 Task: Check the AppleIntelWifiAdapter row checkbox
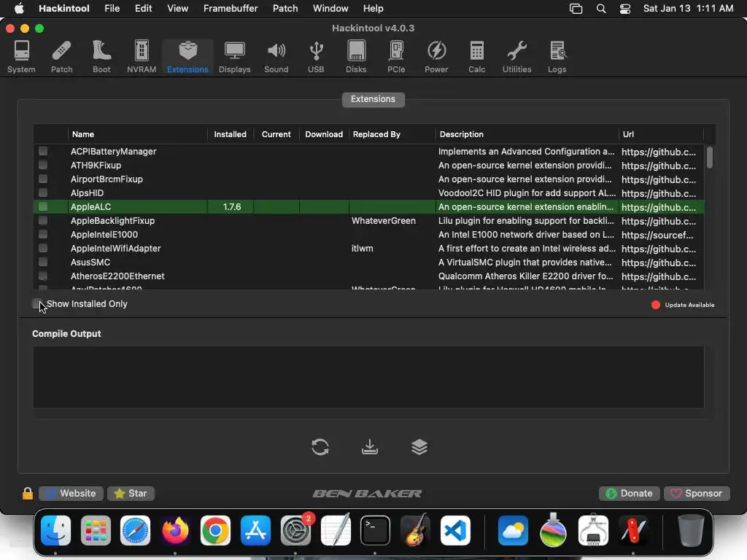coord(43,248)
